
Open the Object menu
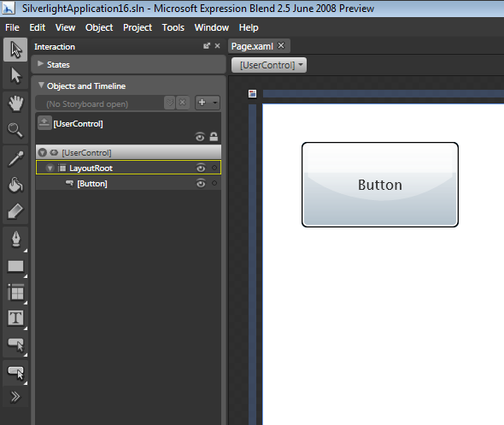(x=99, y=27)
